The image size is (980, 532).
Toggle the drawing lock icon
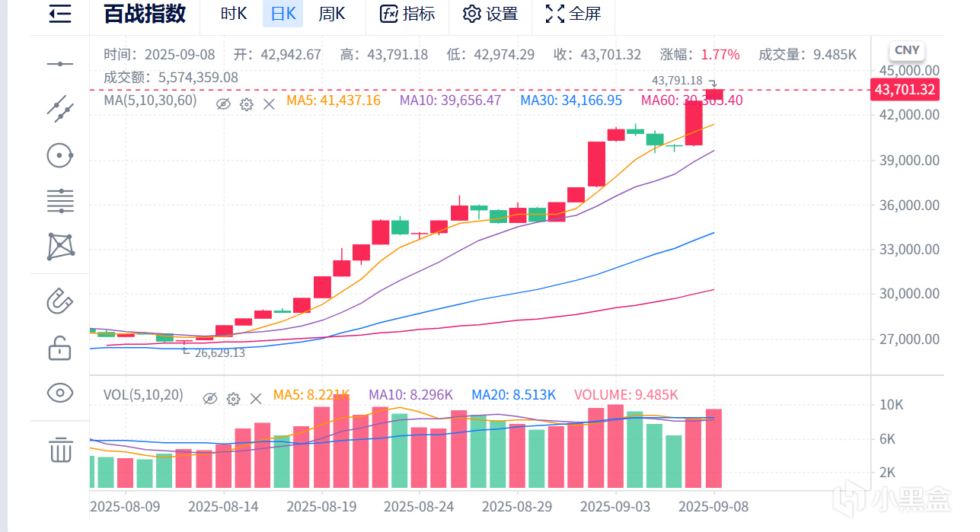(x=60, y=349)
